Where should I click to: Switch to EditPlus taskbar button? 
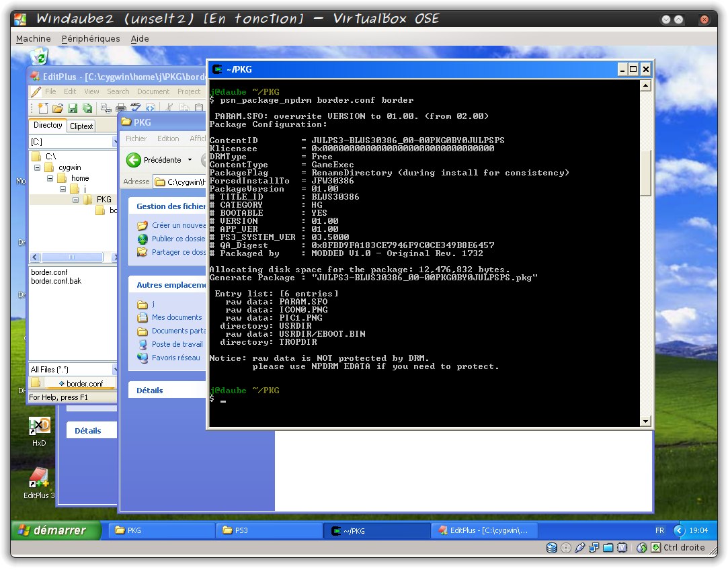(485, 530)
